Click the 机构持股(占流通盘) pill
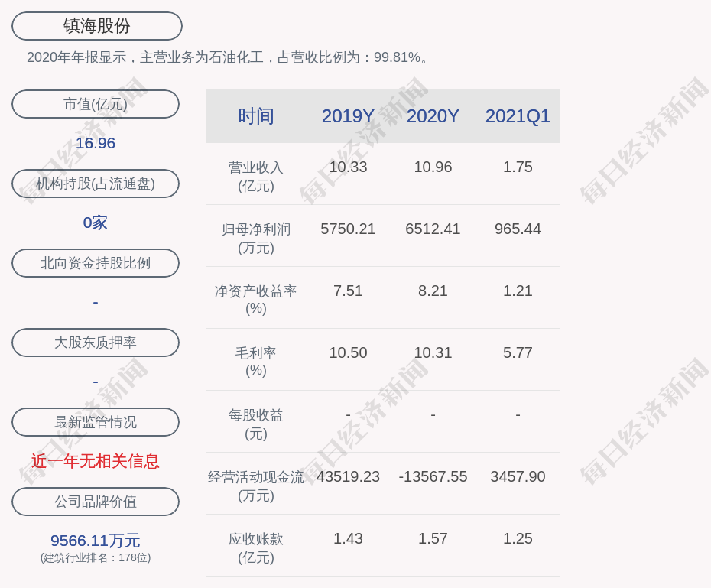 click(96, 184)
